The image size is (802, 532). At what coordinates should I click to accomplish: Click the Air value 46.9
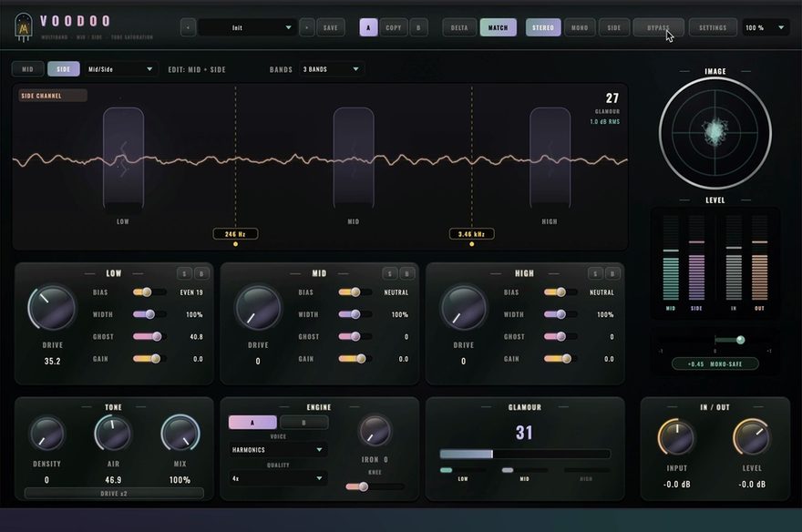click(113, 480)
